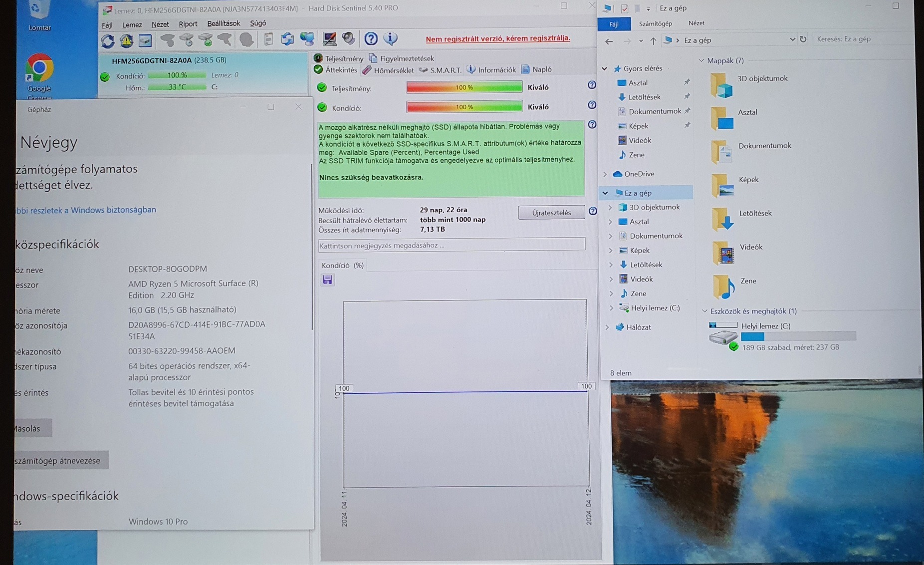
Task: Click the Újratesztelés button
Action: click(551, 212)
